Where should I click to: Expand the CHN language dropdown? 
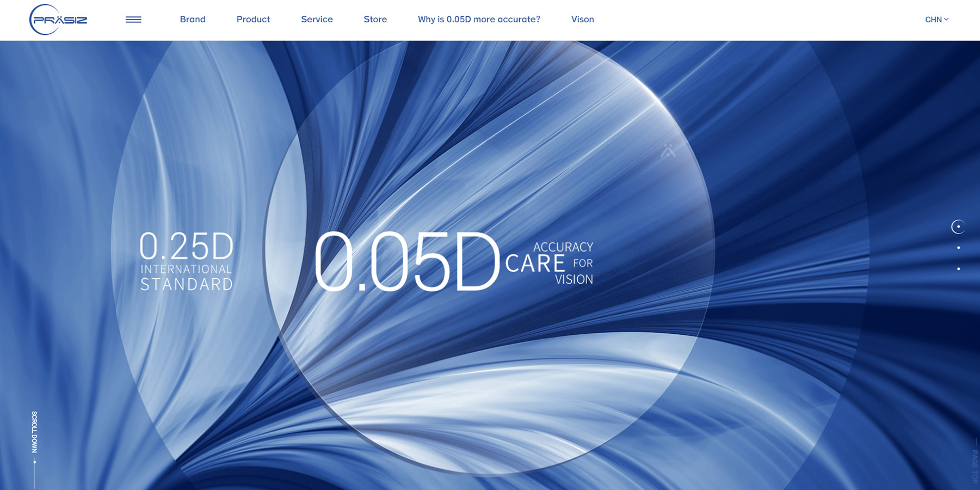click(933, 20)
